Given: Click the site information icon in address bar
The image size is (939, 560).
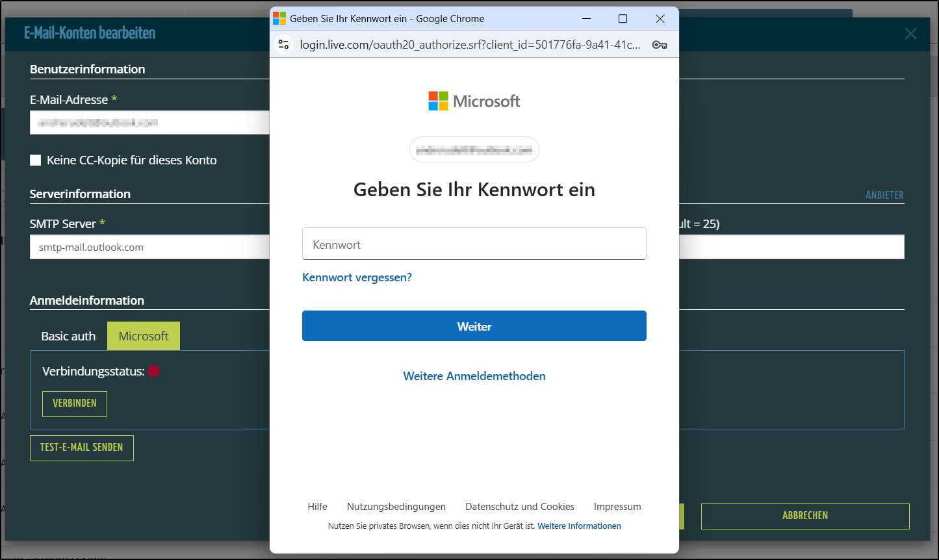Looking at the screenshot, I should click(283, 45).
